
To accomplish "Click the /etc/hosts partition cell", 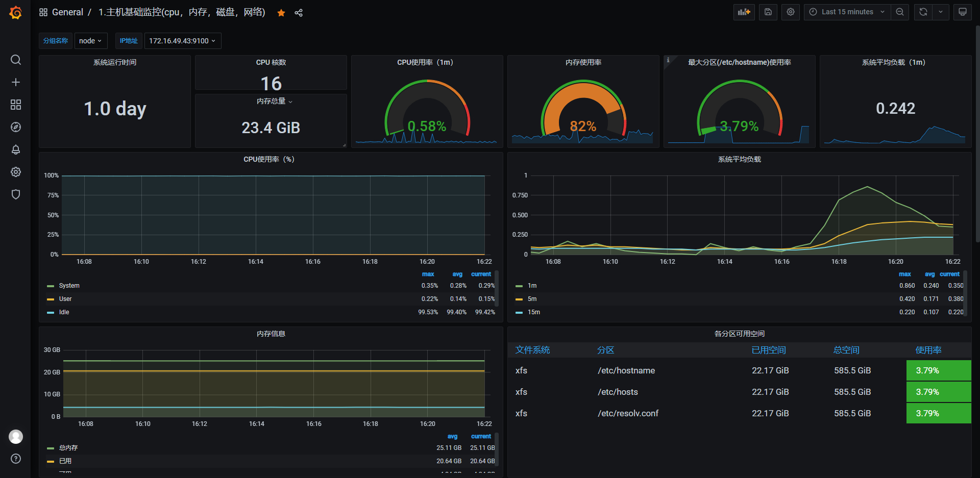I will [x=618, y=392].
